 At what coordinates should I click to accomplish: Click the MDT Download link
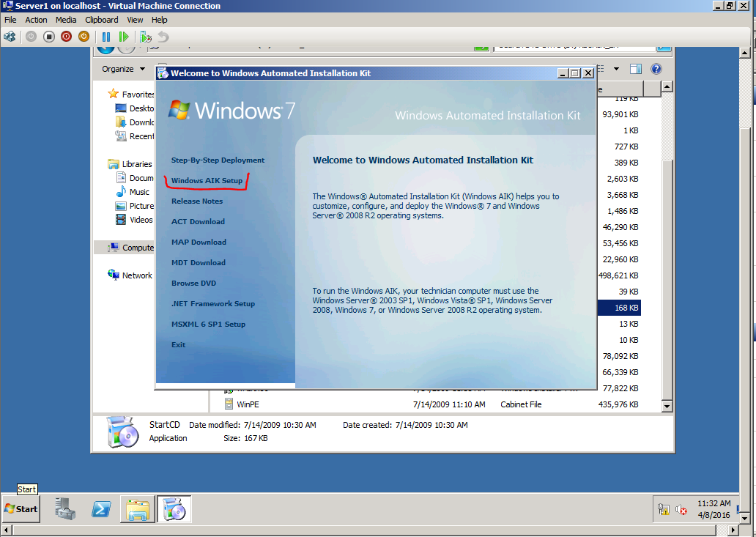[x=199, y=263]
